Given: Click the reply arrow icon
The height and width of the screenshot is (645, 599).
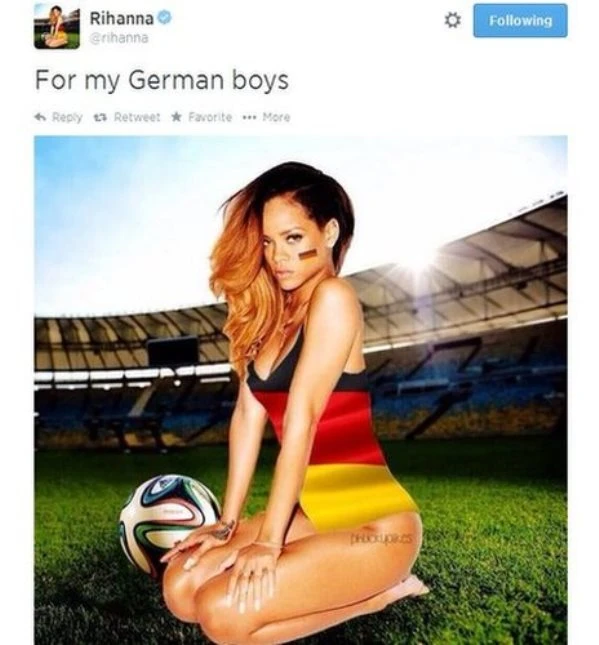Looking at the screenshot, I should point(40,117).
